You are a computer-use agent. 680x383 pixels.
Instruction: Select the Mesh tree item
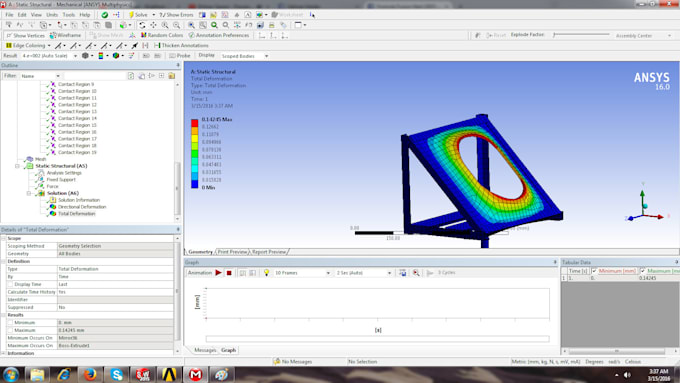point(40,159)
